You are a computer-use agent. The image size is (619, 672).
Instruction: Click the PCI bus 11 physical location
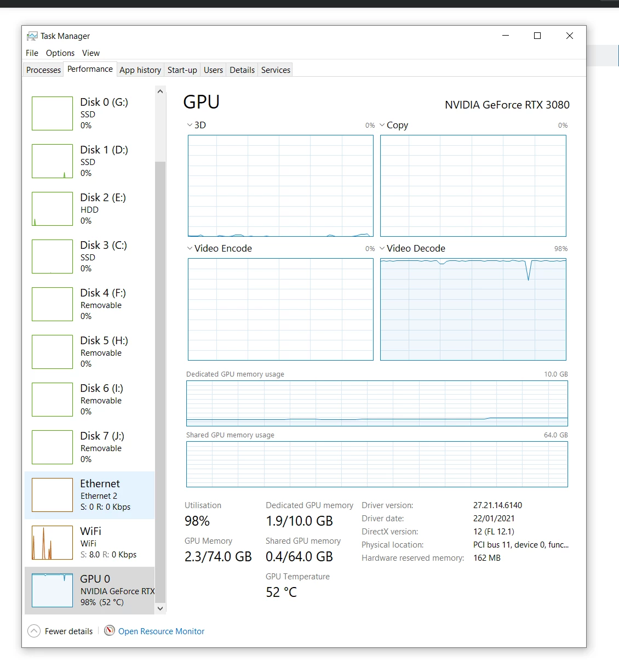pos(521,545)
